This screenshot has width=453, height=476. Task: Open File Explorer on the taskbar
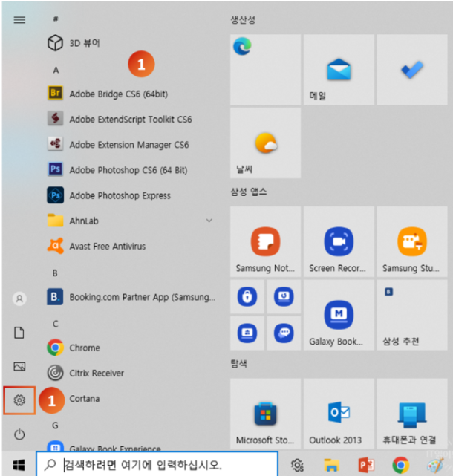(331, 465)
